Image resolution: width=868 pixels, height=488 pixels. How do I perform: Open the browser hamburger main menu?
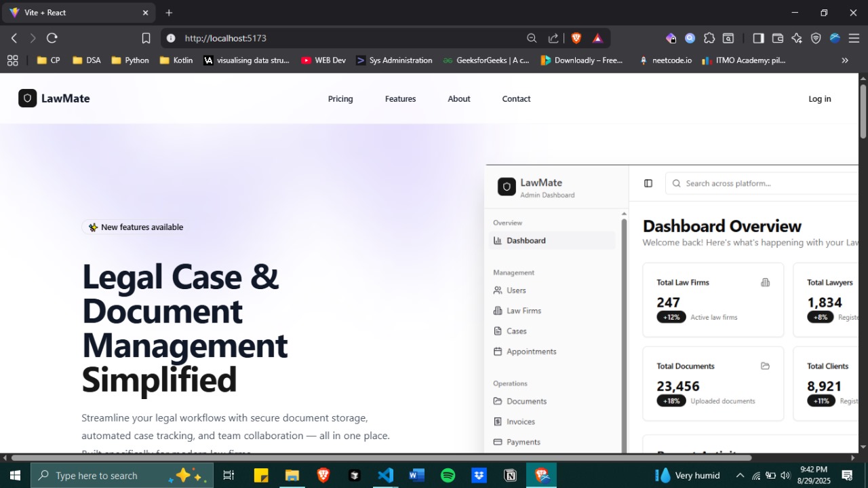point(854,39)
